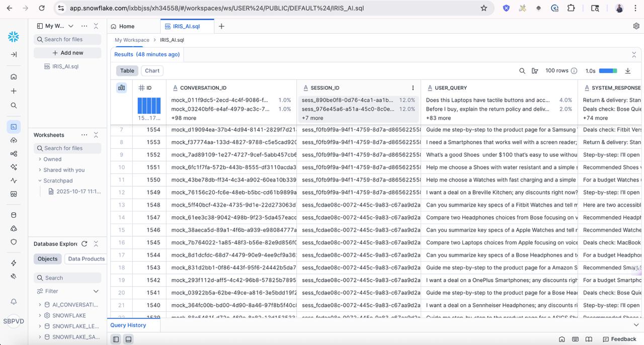Open the results column filter icon
This screenshot has height=345, width=644.
pyautogui.click(x=535, y=71)
